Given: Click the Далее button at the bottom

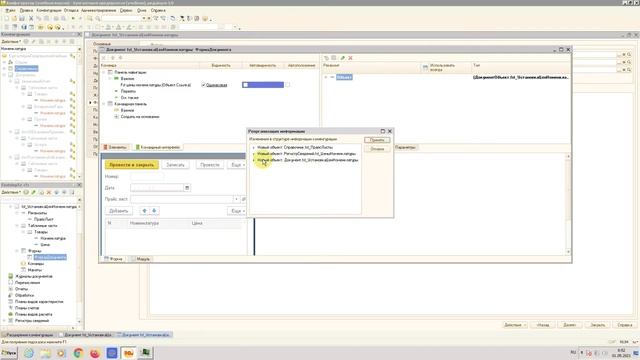Looking at the screenshot, I should pyautogui.click(x=569, y=325).
